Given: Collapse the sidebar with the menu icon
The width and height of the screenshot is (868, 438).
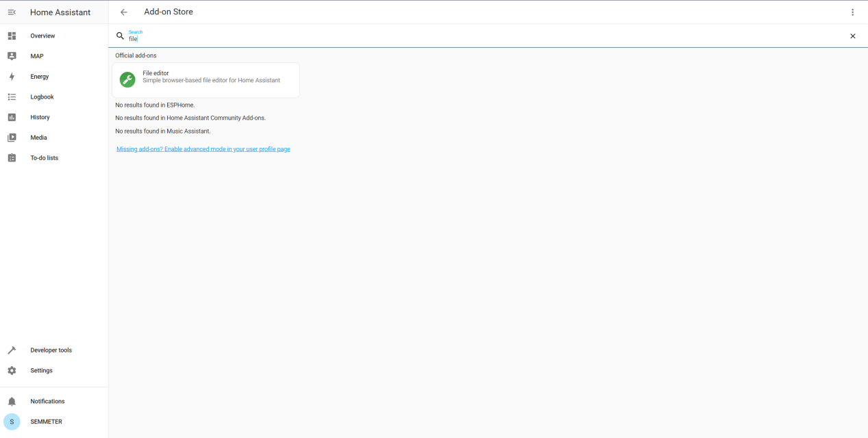Looking at the screenshot, I should [x=12, y=12].
